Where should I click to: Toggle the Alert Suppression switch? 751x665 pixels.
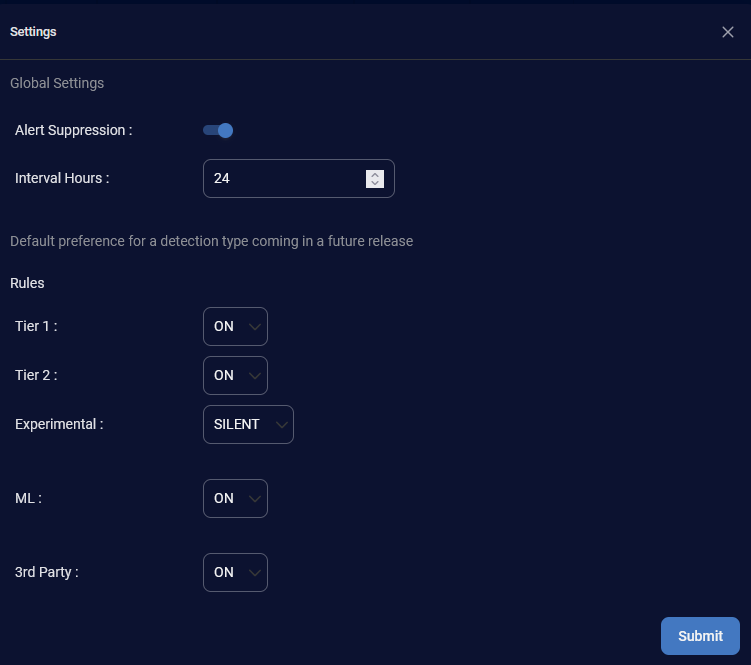218,130
